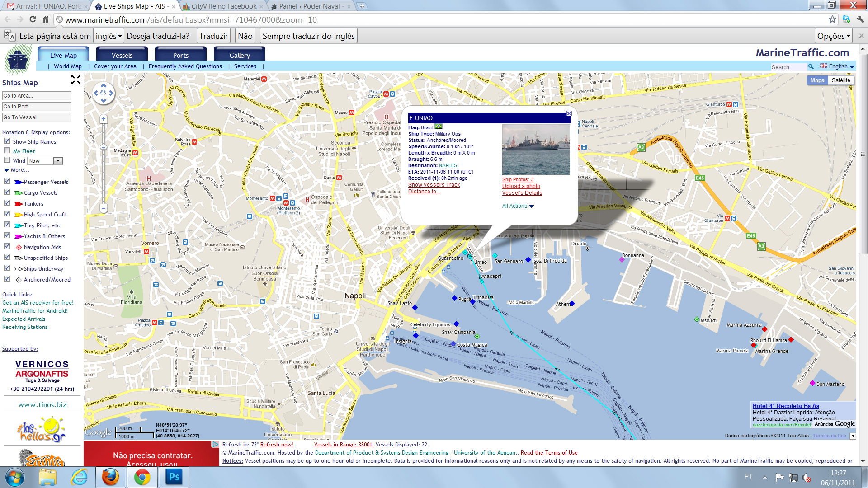868x488 pixels.
Task: Click the Rhourd El Hamra tanker marker
Action: click(791, 339)
